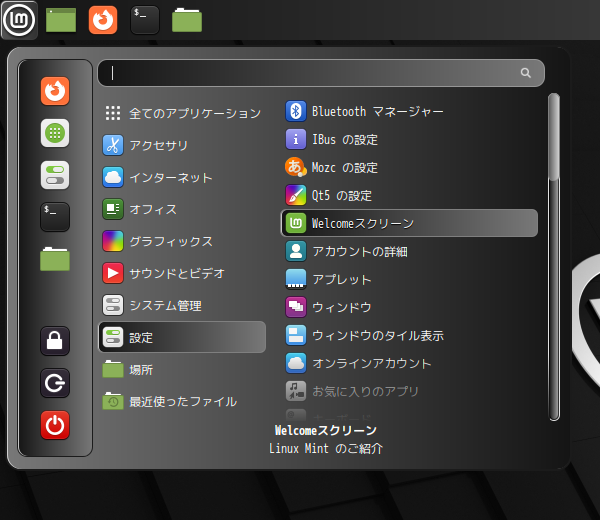Viewport: 600px width, 520px height.
Task: Click the Linux Mint menu button in the panel
Action: (x=19, y=20)
